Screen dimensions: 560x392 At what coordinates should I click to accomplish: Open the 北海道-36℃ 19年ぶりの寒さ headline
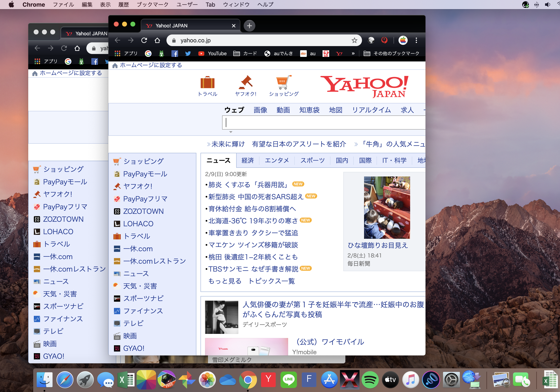253,221
